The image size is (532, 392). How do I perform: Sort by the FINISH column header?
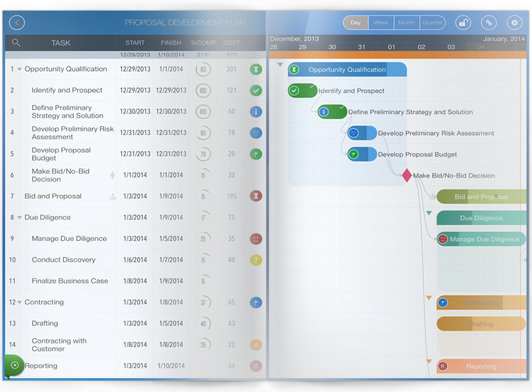[x=171, y=43]
